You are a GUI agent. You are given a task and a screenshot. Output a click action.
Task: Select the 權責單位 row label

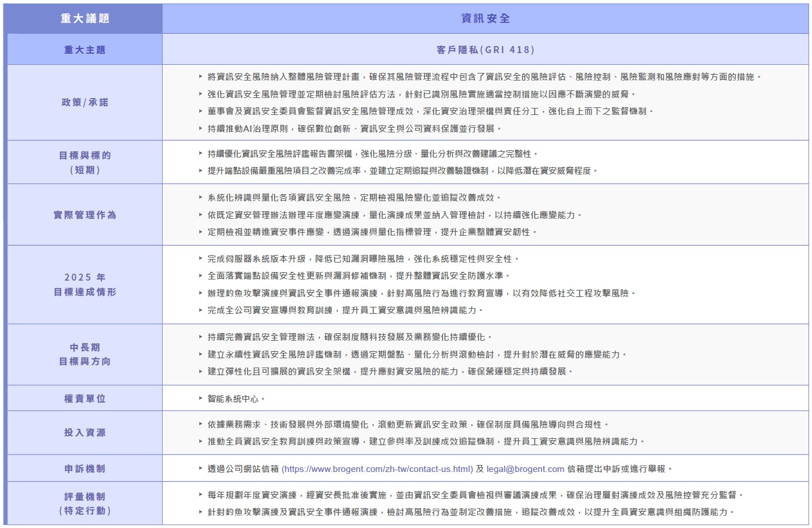tap(85, 398)
